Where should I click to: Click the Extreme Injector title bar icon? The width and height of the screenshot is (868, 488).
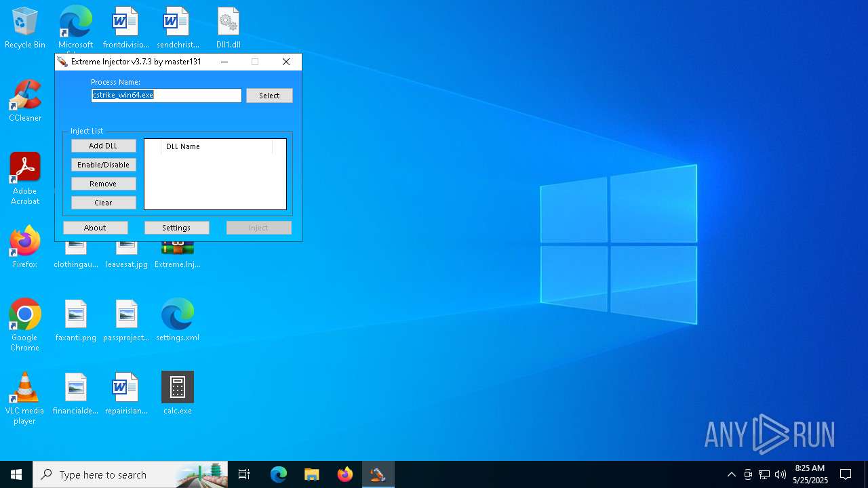click(x=63, y=62)
